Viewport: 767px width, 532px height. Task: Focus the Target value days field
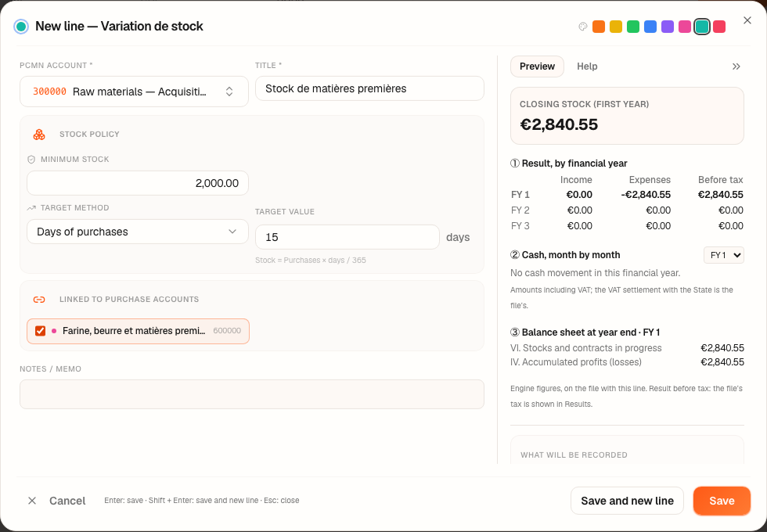pos(347,237)
